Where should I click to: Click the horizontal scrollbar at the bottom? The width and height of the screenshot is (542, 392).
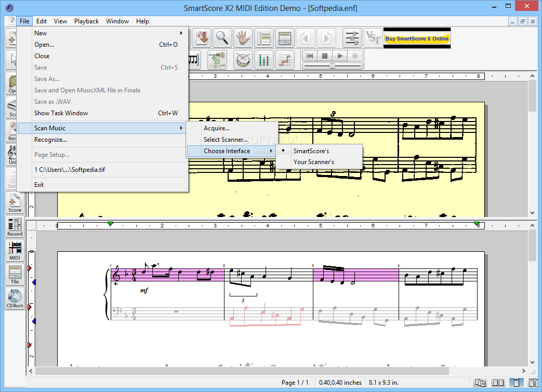coord(242,371)
